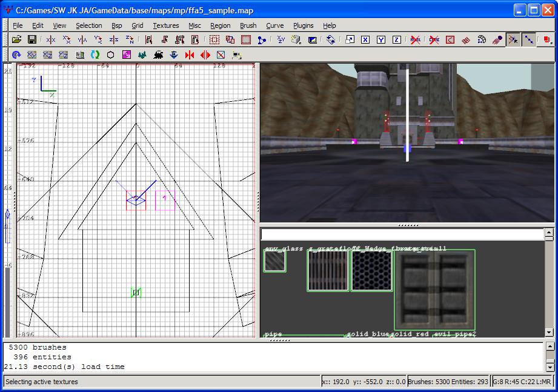This screenshot has height=392, width=558.
Task: Flip selection along the X axis
Action: click(51, 39)
